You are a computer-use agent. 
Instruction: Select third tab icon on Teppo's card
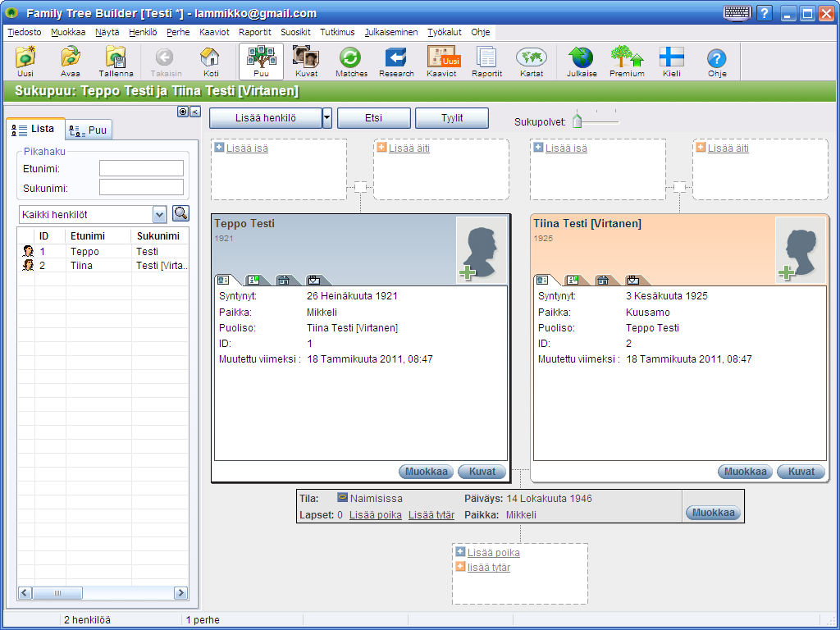click(x=283, y=280)
